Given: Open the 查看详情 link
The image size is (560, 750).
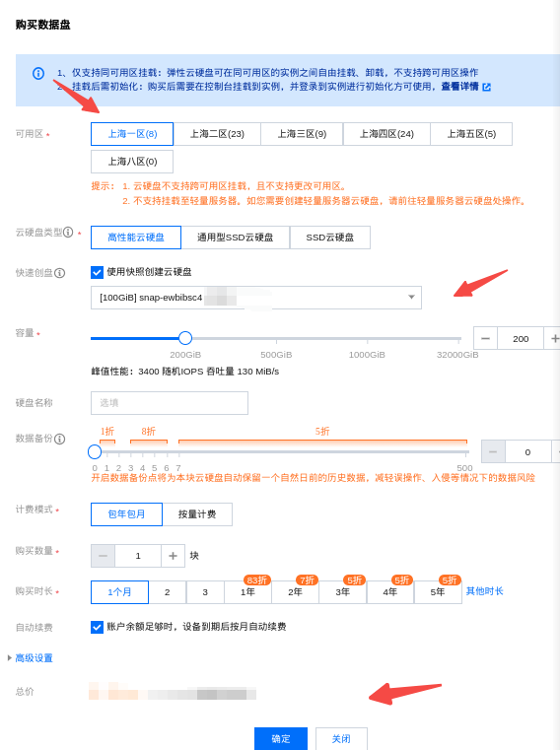Looking at the screenshot, I should coord(460,87).
